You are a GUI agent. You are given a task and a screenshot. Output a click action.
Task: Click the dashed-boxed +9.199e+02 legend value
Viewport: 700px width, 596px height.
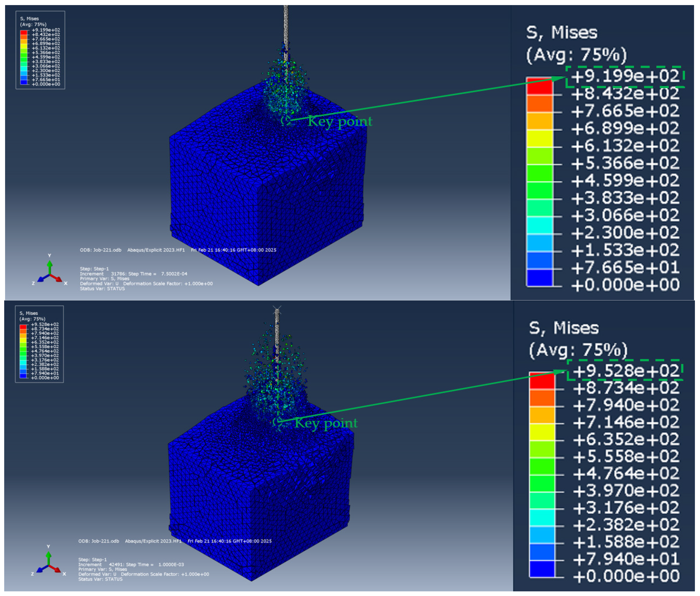pyautogui.click(x=625, y=76)
